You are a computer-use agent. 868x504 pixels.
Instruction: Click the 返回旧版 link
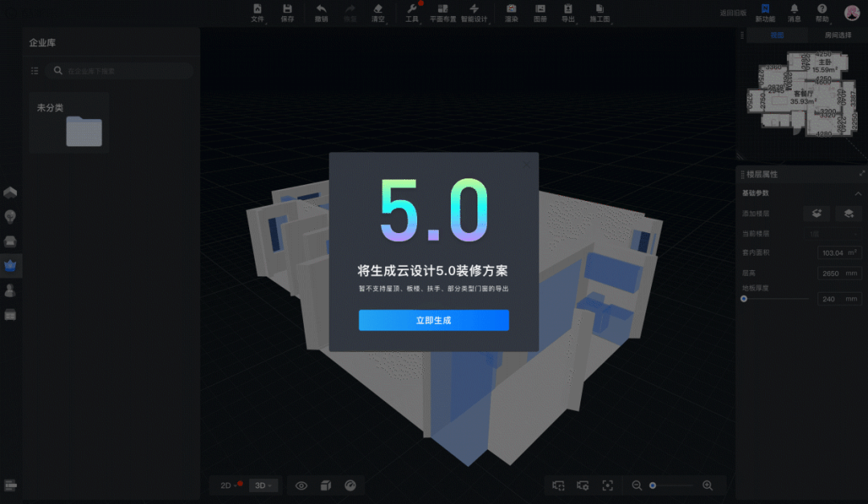733,13
